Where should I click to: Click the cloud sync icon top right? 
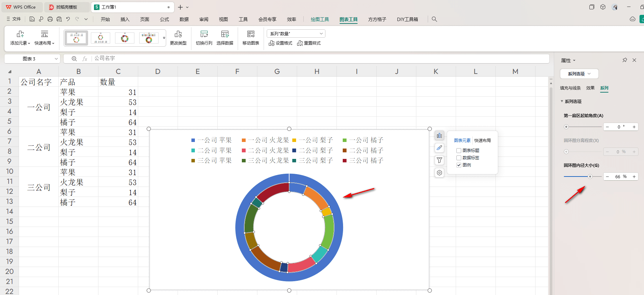[633, 19]
